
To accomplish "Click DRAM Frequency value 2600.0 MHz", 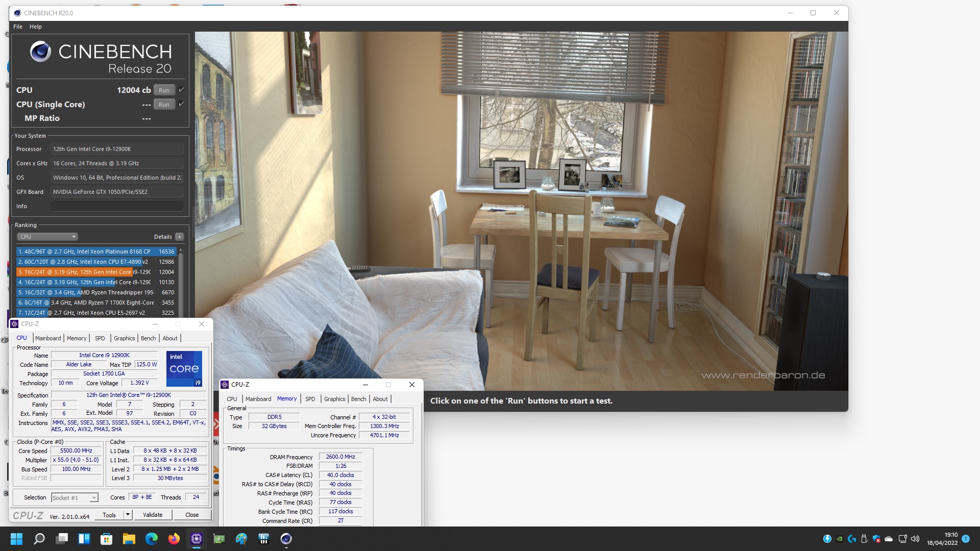I will click(340, 457).
